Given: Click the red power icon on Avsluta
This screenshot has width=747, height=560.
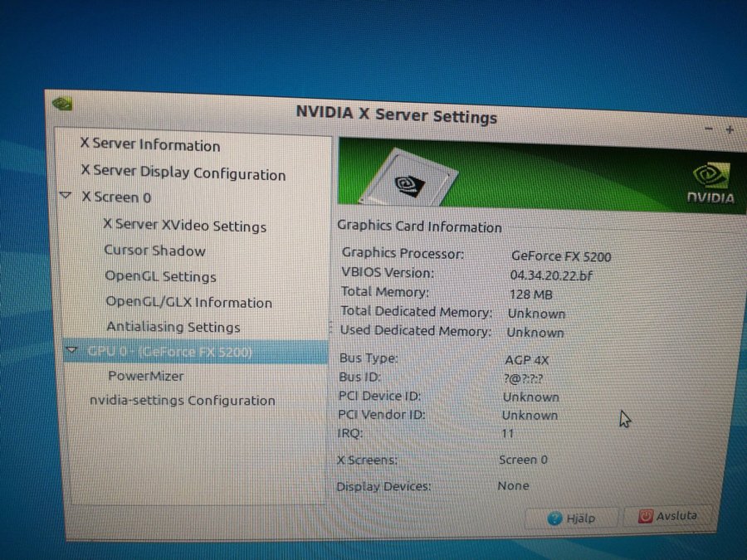Looking at the screenshot, I should (646, 516).
